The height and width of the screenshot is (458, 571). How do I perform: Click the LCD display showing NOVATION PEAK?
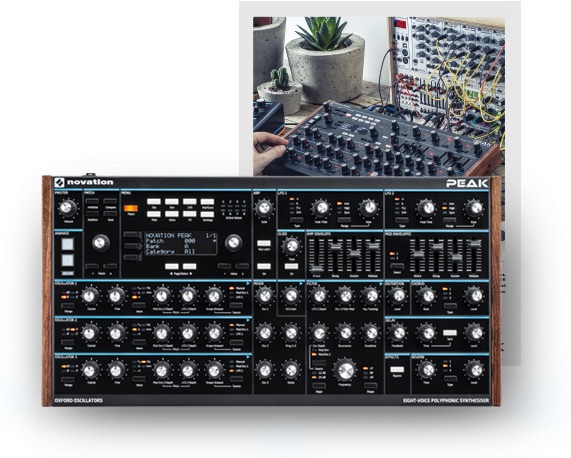[180, 243]
